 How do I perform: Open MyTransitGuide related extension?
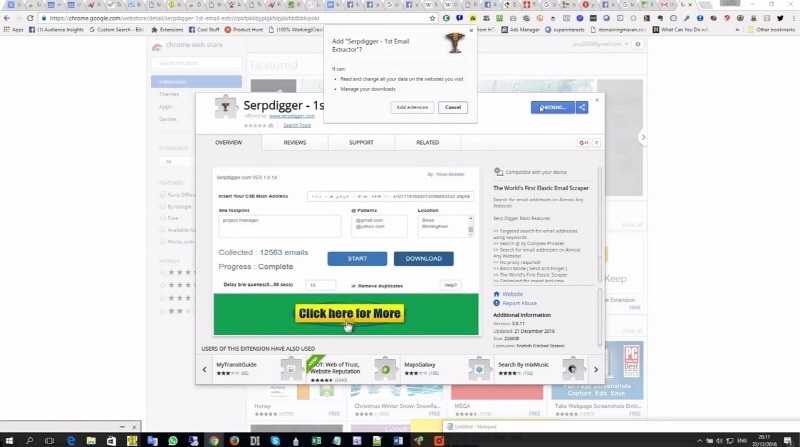click(259, 369)
